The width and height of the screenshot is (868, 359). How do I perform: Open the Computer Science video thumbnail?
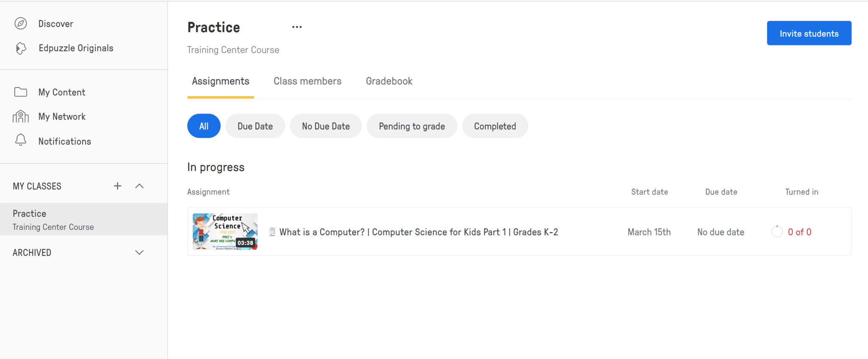coord(225,231)
